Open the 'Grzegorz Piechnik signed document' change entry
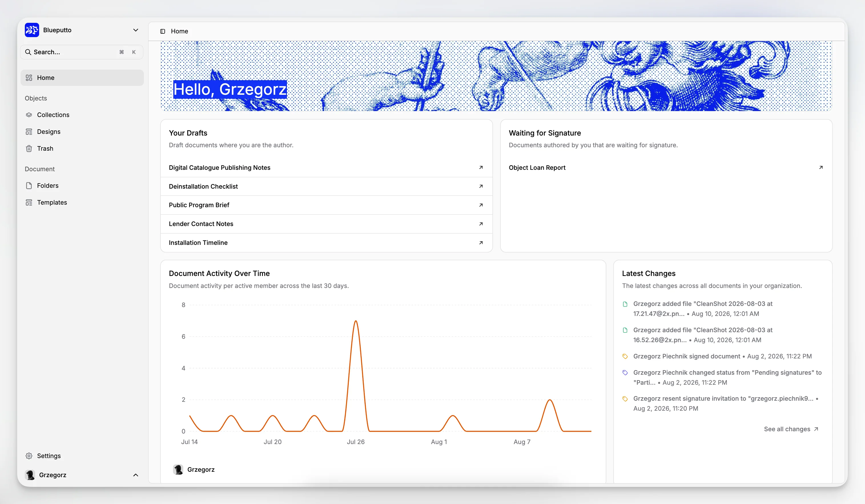 [x=722, y=356]
